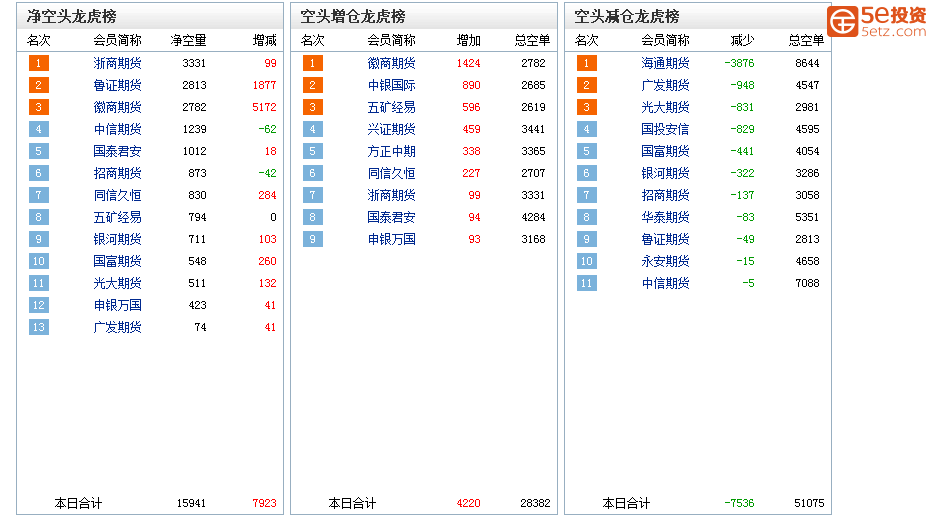Click 兴证期货 in 空头增仓龙虎榜

(x=391, y=129)
